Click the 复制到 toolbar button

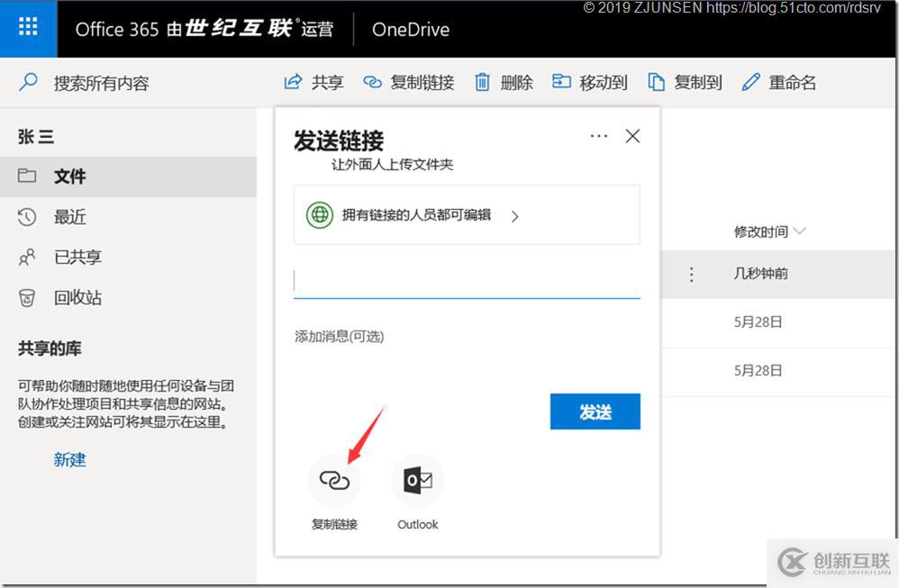(685, 83)
